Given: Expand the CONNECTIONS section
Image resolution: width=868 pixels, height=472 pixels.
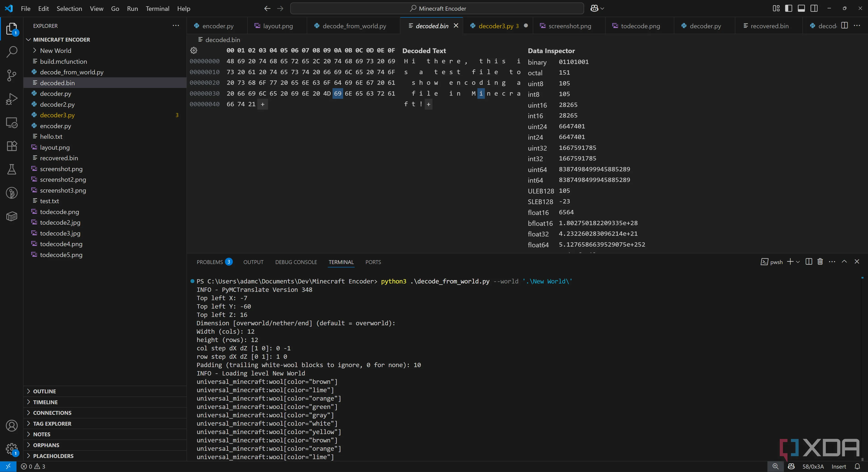Looking at the screenshot, I should click(x=105, y=413).
